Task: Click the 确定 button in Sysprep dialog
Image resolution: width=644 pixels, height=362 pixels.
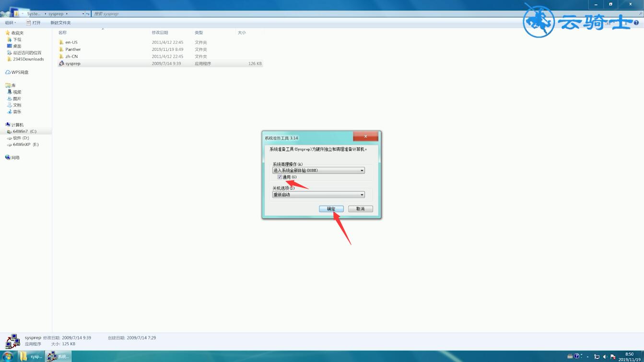Action: (x=331, y=209)
